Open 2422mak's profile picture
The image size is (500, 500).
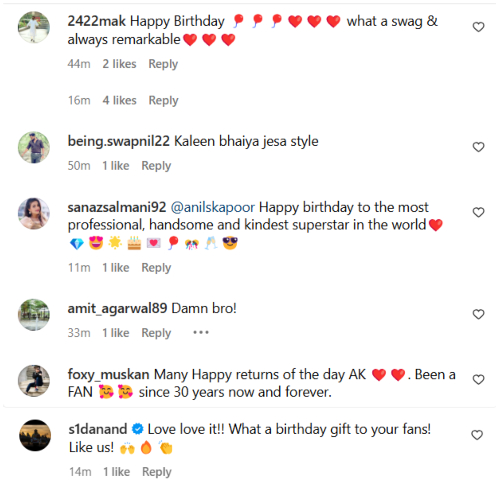point(34,27)
